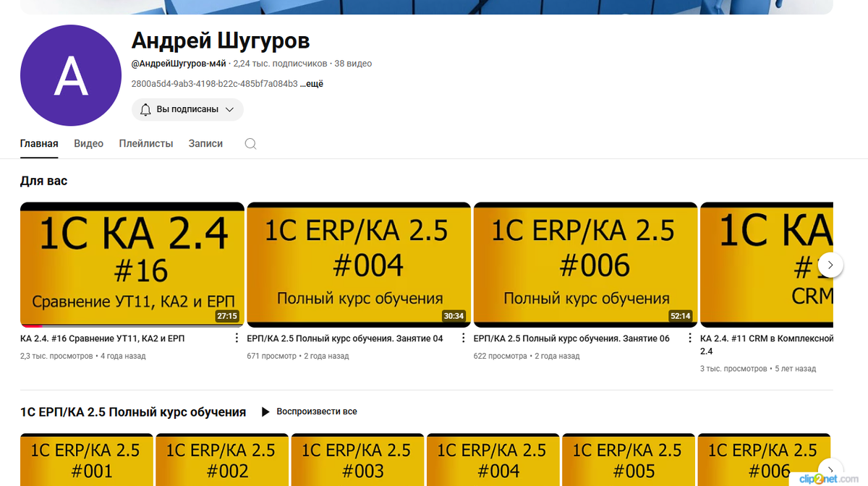The image size is (868, 486).
Task: Click '671 просмотр • 2 года назад' text
Action: coord(298,356)
